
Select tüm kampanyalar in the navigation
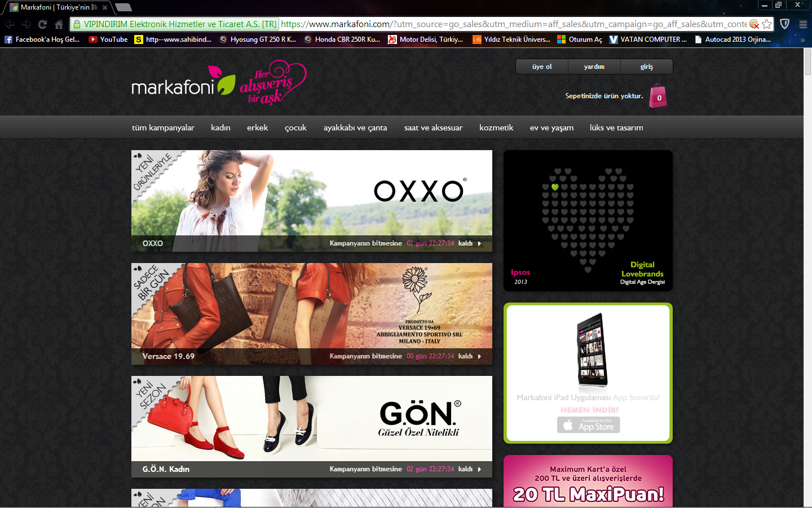163,128
